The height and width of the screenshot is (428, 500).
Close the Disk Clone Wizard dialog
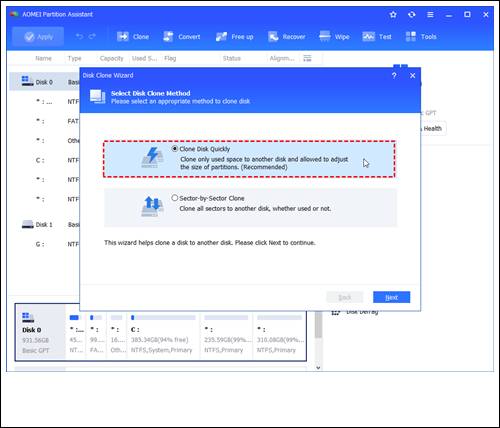tap(412, 76)
